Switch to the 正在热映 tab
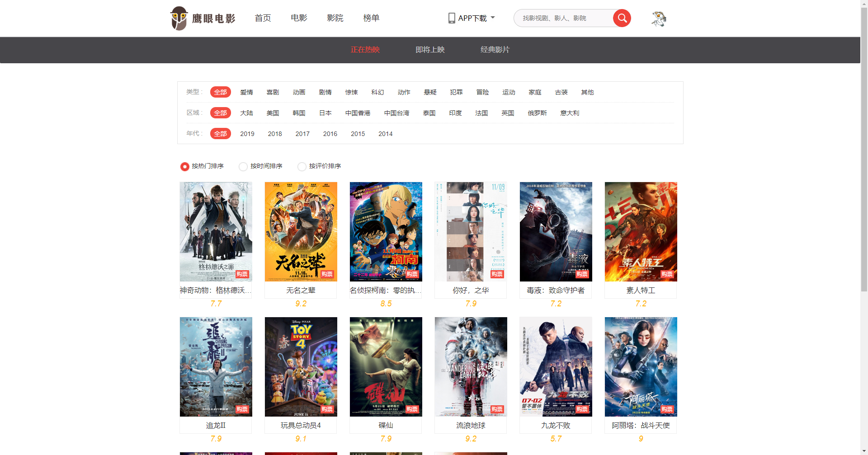The height and width of the screenshot is (455, 868). [x=365, y=50]
